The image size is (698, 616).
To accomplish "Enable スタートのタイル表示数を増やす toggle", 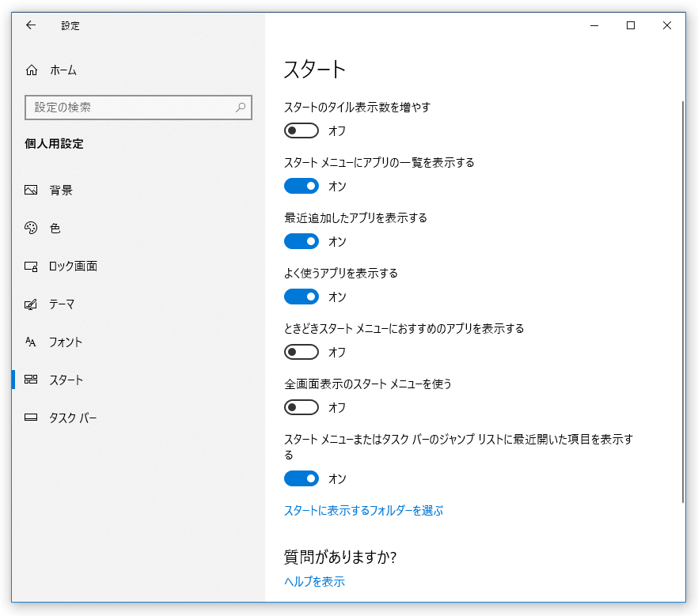I will [302, 130].
